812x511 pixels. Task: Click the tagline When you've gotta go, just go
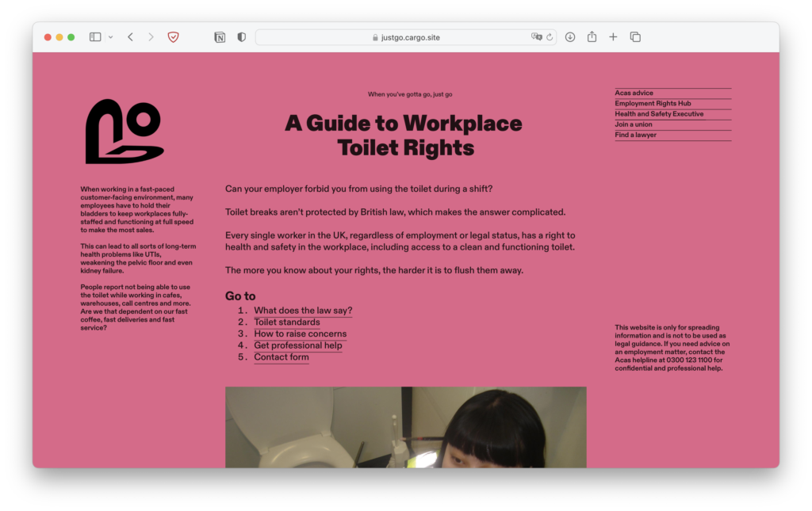click(x=410, y=94)
